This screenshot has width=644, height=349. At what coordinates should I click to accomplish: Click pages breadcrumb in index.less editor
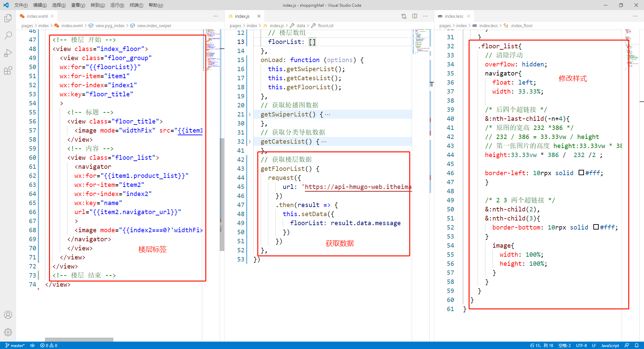tap(445, 26)
